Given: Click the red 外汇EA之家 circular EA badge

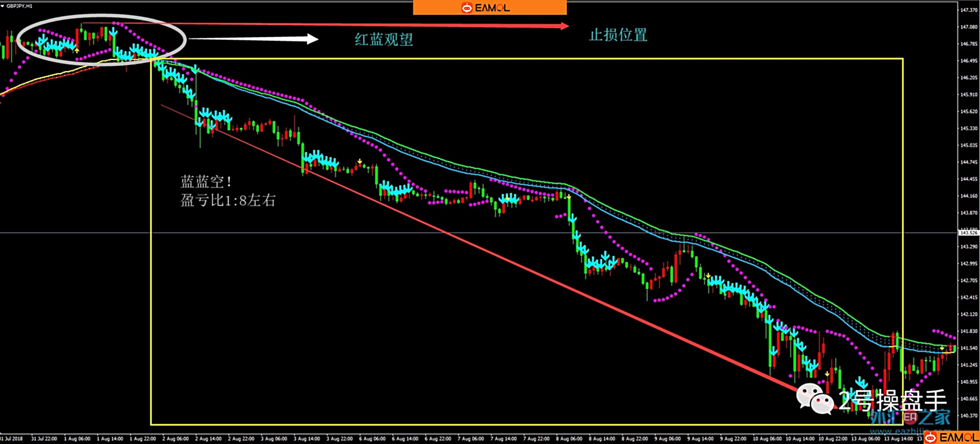Looking at the screenshot, I should (909, 417).
